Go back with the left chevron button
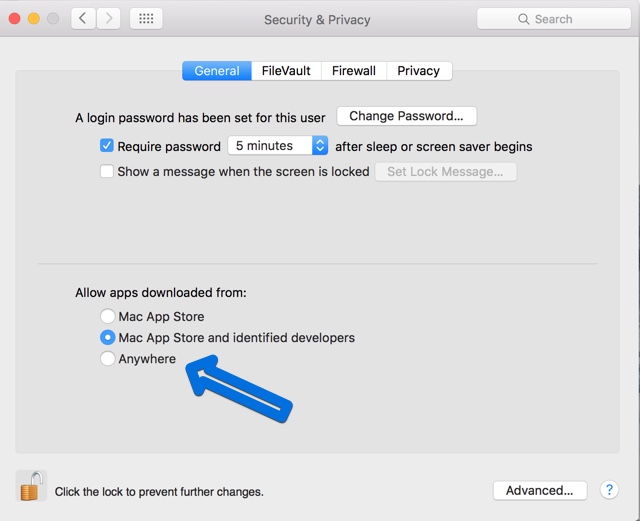 point(83,19)
